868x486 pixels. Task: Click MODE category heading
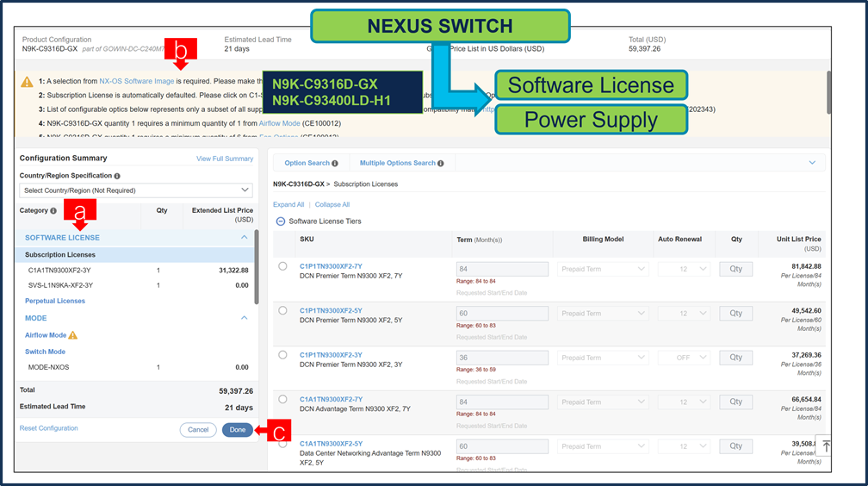click(36, 318)
